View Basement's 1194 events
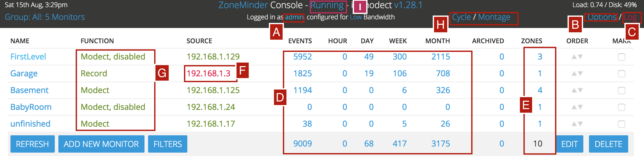The height and width of the screenshot is (162, 644). click(303, 90)
